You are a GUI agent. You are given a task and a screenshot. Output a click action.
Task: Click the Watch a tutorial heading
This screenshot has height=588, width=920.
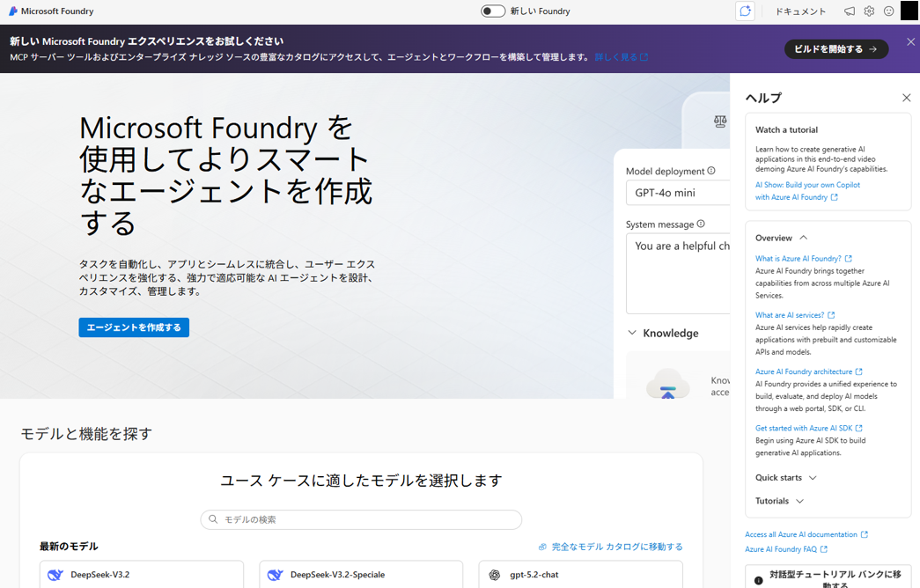click(x=786, y=129)
